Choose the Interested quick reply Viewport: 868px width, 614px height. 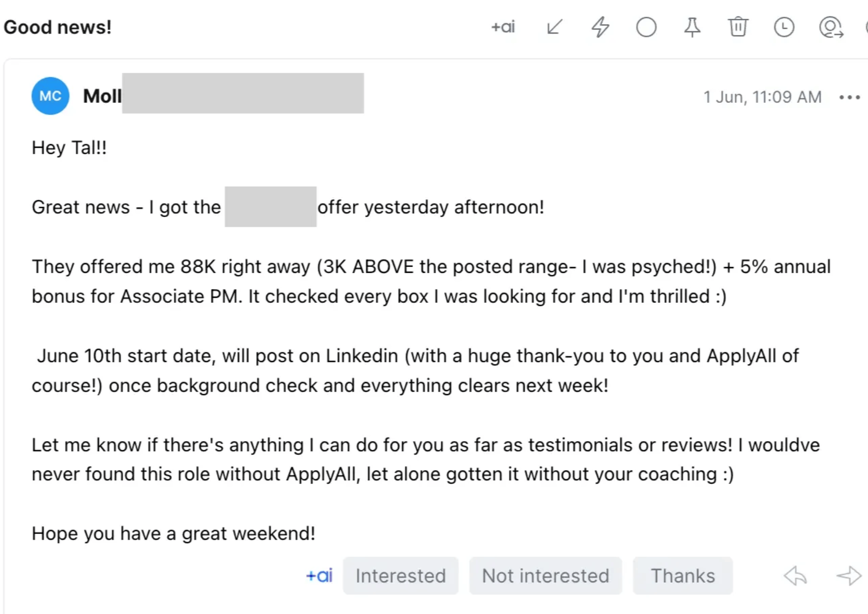point(400,576)
